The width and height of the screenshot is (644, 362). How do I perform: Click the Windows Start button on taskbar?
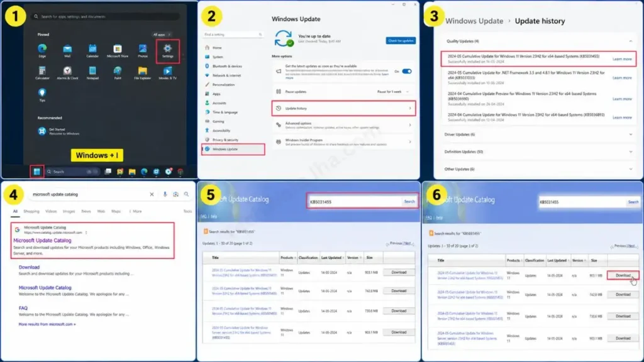37,172
